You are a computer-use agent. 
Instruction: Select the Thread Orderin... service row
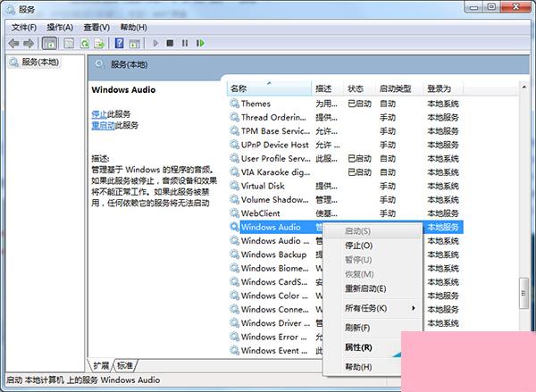[346, 117]
